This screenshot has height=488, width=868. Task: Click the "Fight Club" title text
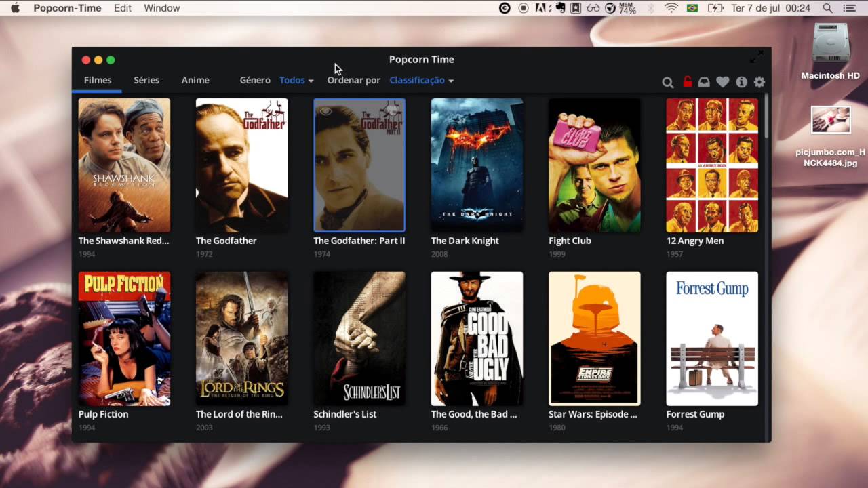click(x=570, y=241)
